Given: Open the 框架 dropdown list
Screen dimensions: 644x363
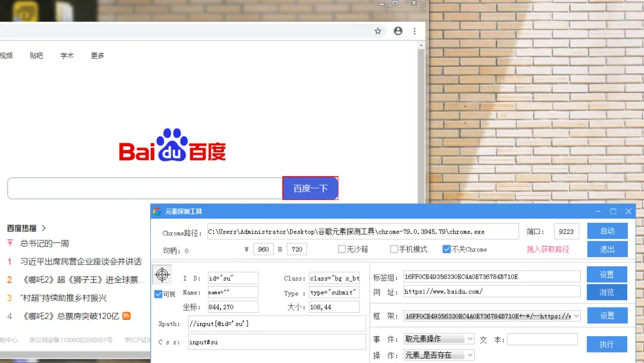Looking at the screenshot, I should pos(576,316).
